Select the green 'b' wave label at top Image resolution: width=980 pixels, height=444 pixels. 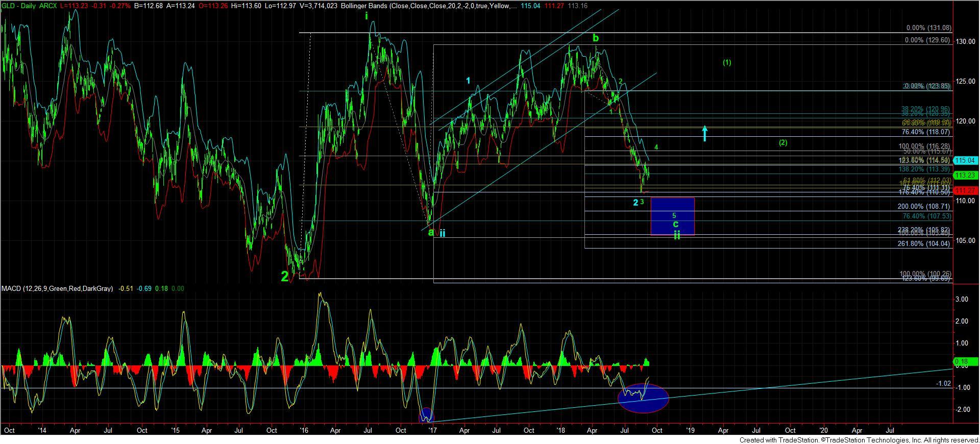click(x=596, y=38)
